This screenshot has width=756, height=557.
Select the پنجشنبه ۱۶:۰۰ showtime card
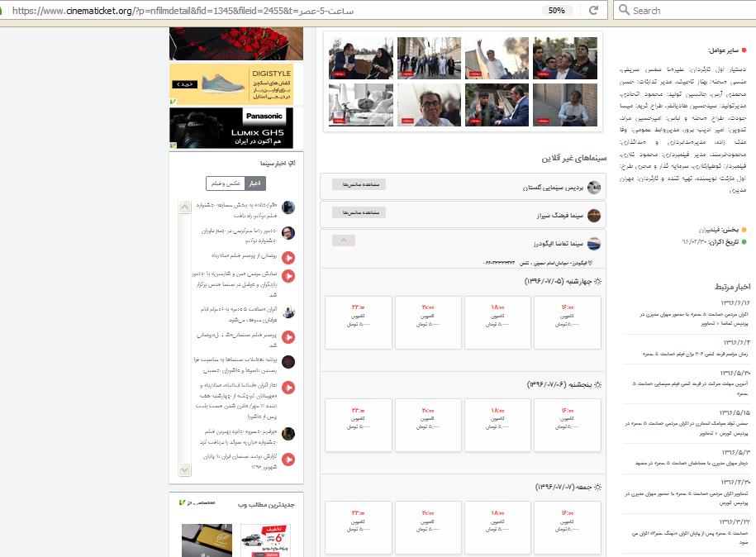(568, 426)
